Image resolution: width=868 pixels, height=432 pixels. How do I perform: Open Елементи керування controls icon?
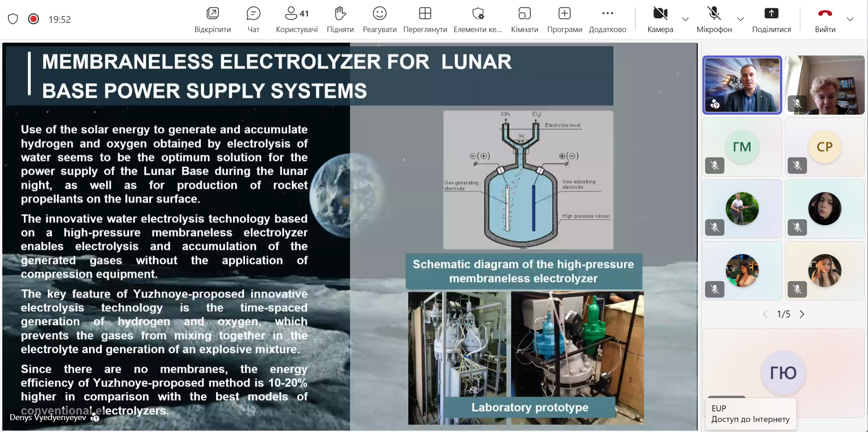coord(478,19)
